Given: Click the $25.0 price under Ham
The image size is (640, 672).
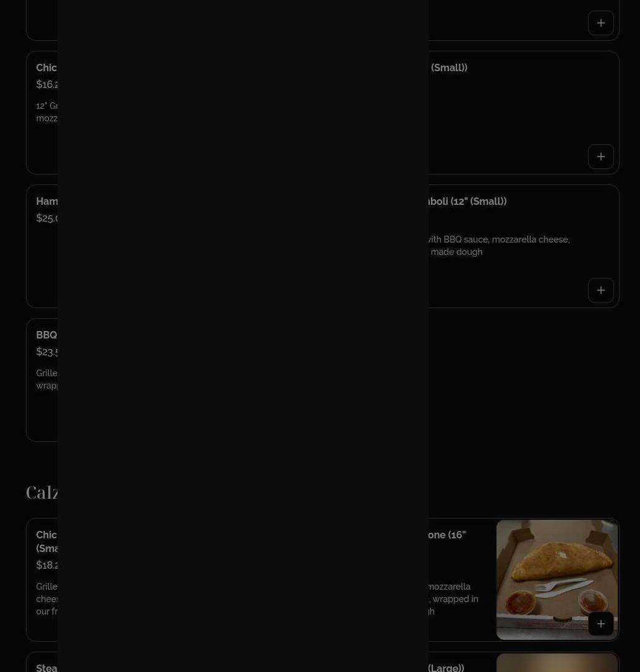Looking at the screenshot, I should click(x=47, y=218).
